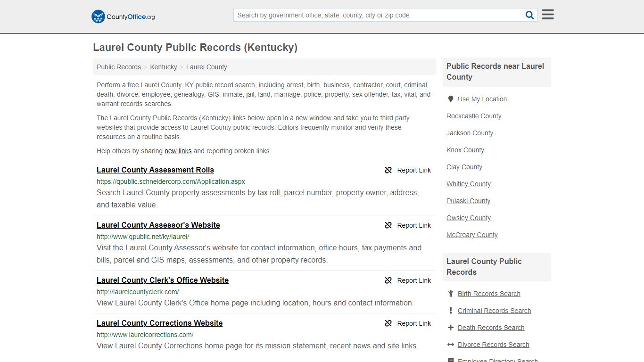Report Link for Corrections Website

coord(414,323)
